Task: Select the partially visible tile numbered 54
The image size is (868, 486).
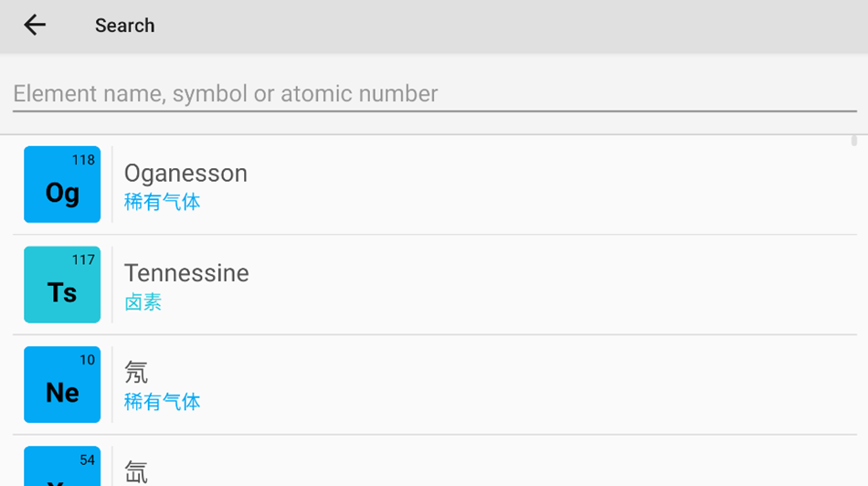Action: [62, 468]
